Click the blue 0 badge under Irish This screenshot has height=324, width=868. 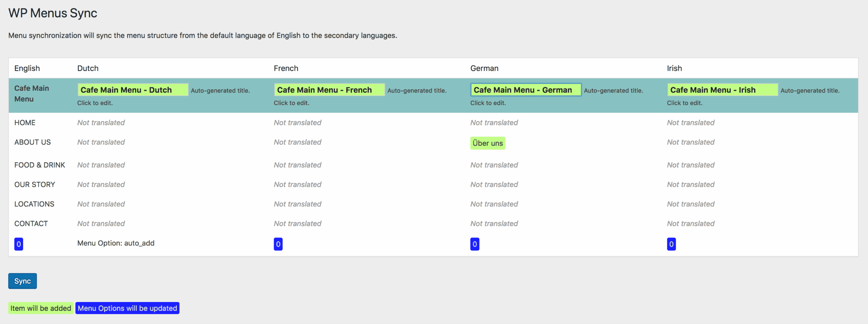[x=671, y=244]
